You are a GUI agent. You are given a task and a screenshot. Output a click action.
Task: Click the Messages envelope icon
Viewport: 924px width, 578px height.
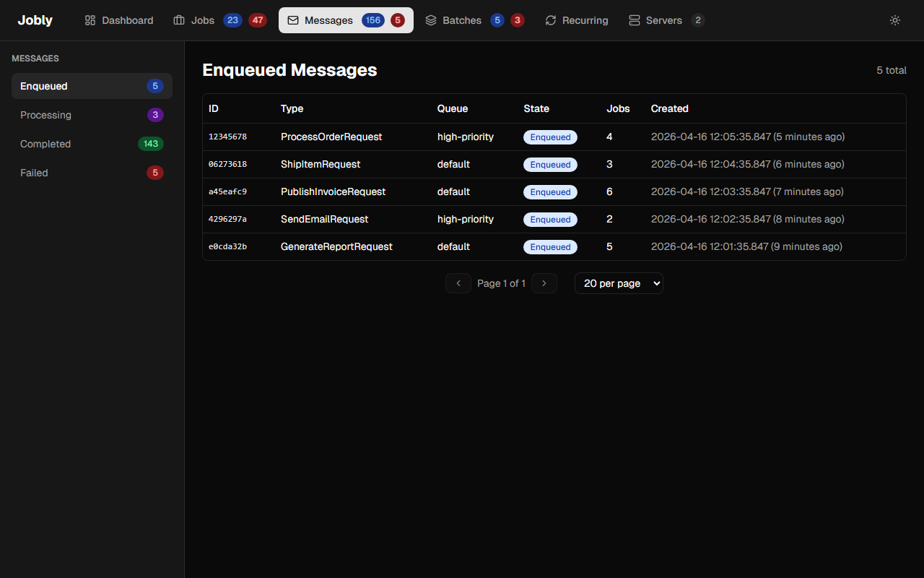(293, 20)
